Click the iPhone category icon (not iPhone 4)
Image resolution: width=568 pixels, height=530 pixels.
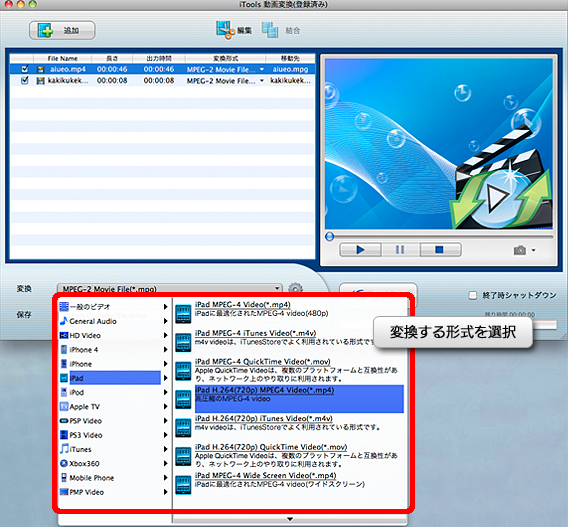(x=64, y=364)
